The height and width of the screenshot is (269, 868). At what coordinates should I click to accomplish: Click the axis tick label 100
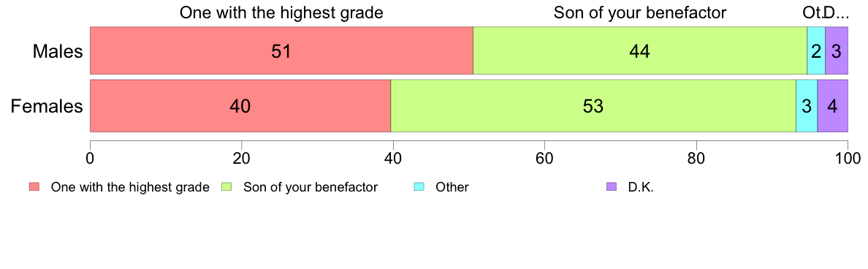[848, 158]
